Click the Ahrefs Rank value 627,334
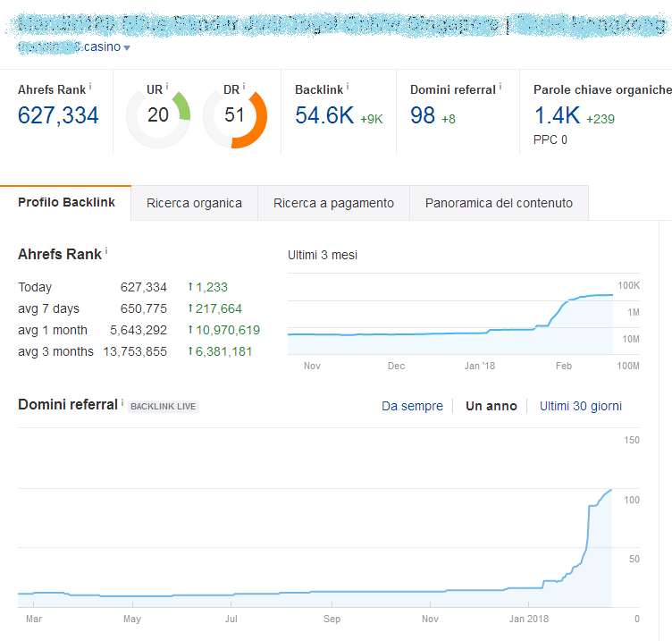Screen dimensions: 672x641 click(58, 115)
